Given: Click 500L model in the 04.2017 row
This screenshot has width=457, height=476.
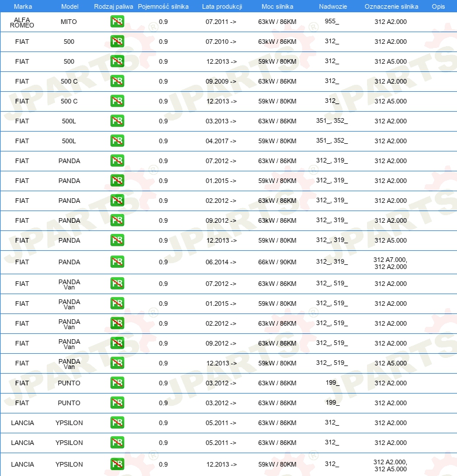Looking at the screenshot, I should pos(69,141).
